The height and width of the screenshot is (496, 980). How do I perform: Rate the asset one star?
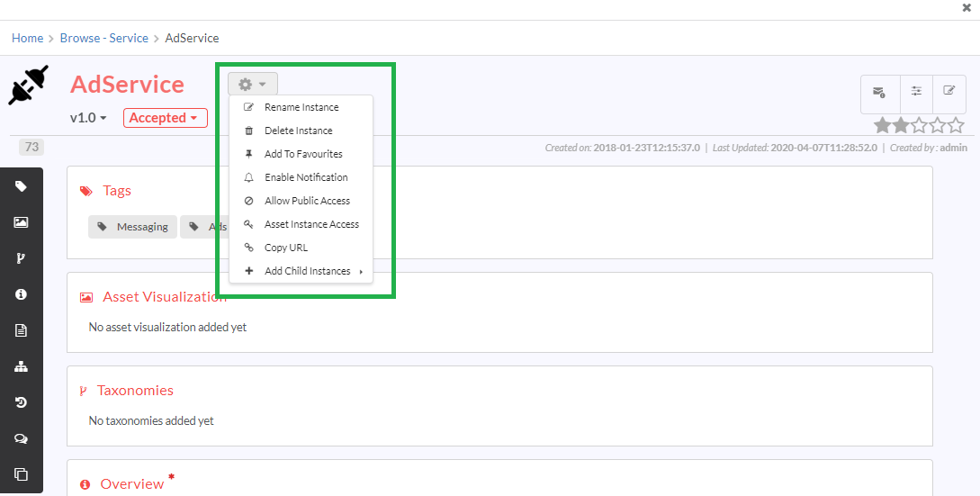[x=883, y=126]
